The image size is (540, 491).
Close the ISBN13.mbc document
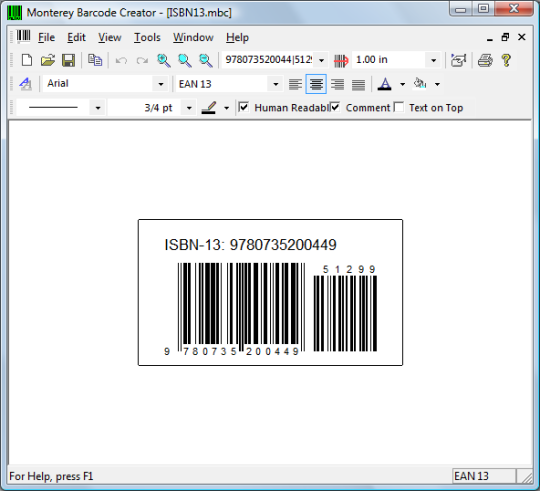[x=522, y=37]
